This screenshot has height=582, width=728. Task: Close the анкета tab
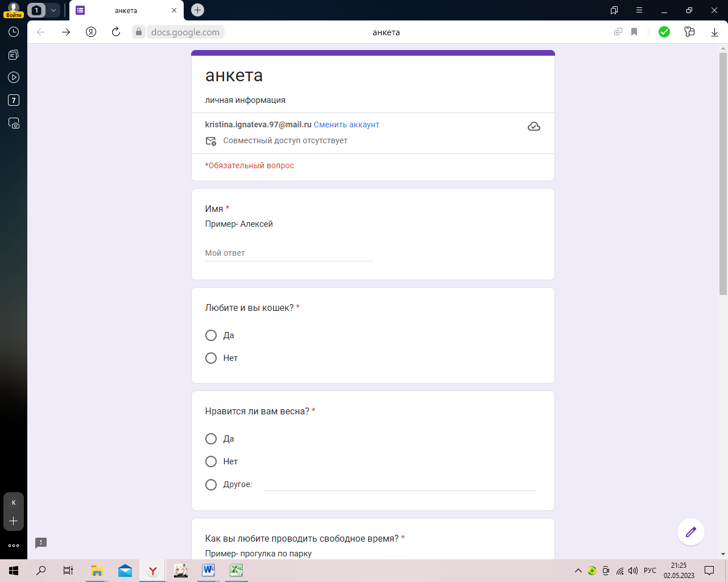pos(174,10)
